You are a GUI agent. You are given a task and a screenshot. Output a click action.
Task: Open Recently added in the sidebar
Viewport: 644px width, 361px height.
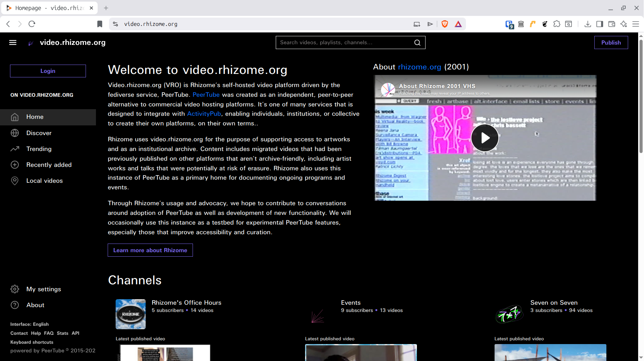[x=48, y=165]
